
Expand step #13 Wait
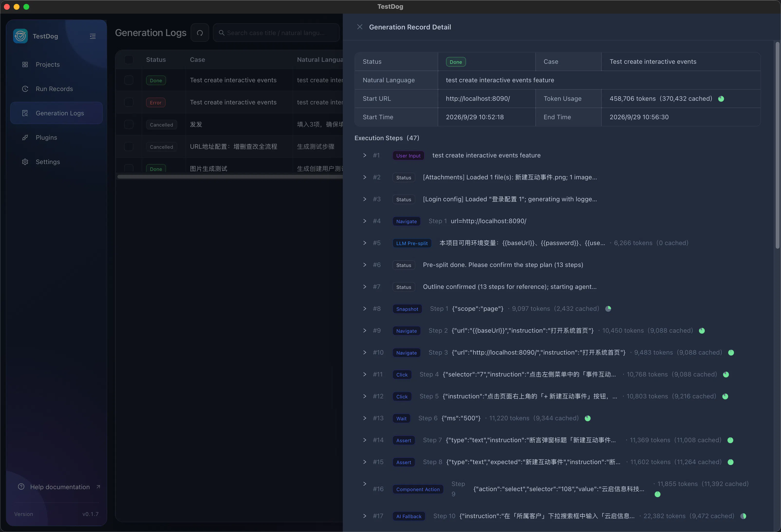click(x=365, y=418)
